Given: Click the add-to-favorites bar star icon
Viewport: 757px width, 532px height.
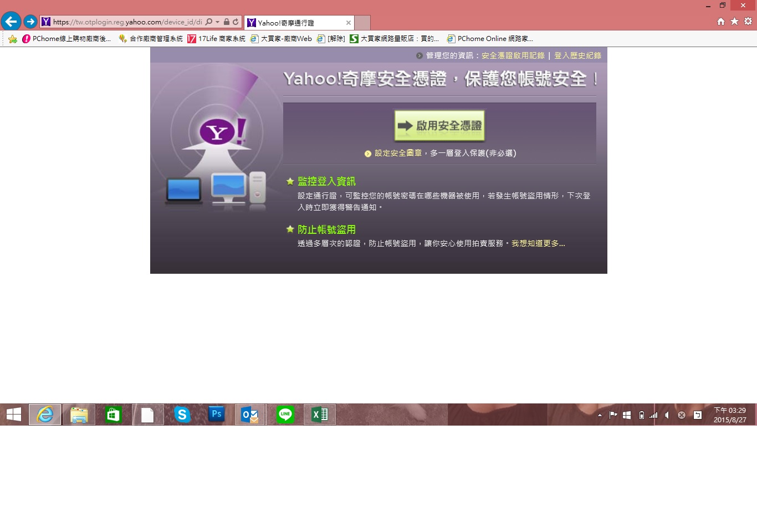Looking at the screenshot, I should (12, 39).
